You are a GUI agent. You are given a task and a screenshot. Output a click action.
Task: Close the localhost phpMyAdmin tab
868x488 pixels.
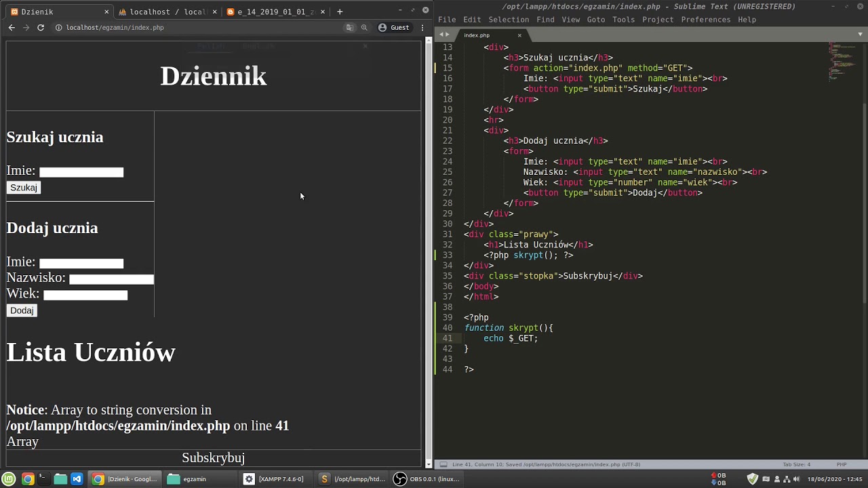click(x=215, y=12)
